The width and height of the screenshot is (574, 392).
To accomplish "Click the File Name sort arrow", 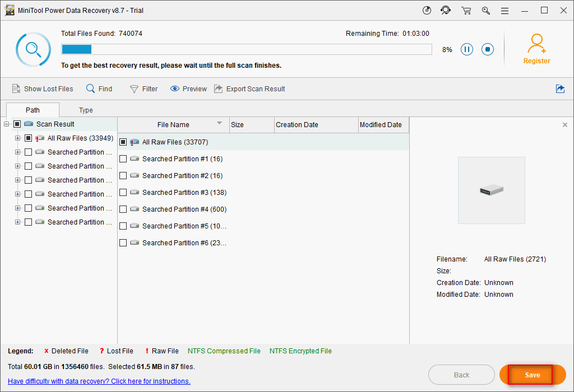I will pos(220,123).
